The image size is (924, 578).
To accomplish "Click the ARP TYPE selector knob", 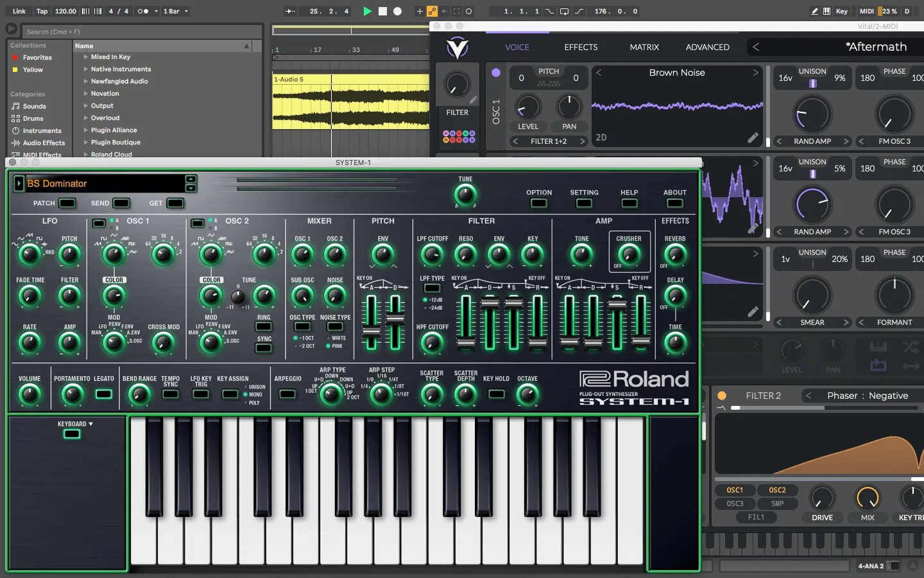I will tap(331, 394).
